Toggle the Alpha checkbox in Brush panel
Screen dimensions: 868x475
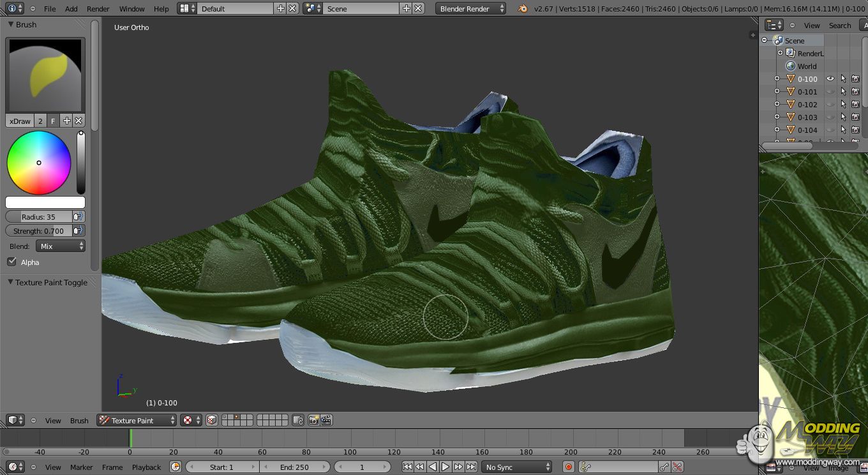tap(11, 262)
